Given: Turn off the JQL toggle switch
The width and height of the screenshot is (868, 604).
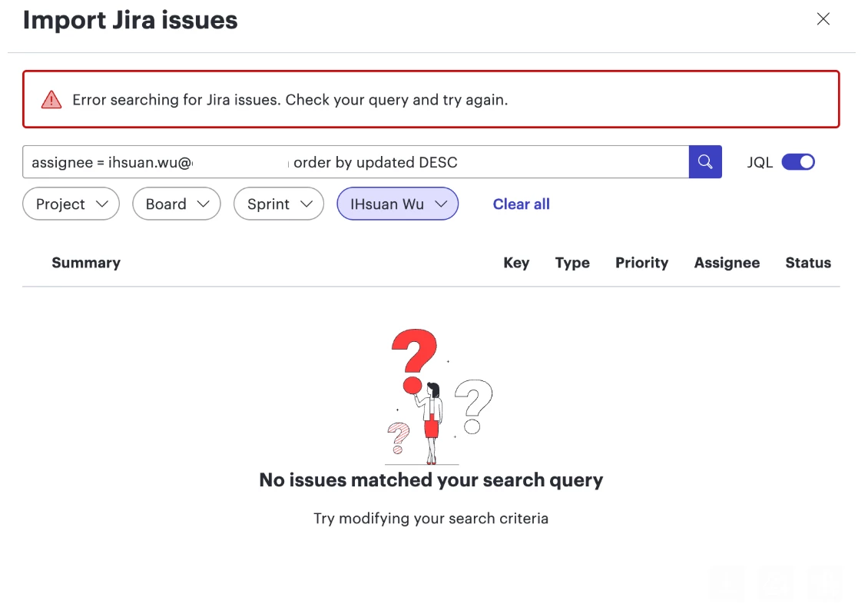Looking at the screenshot, I should 797,162.
